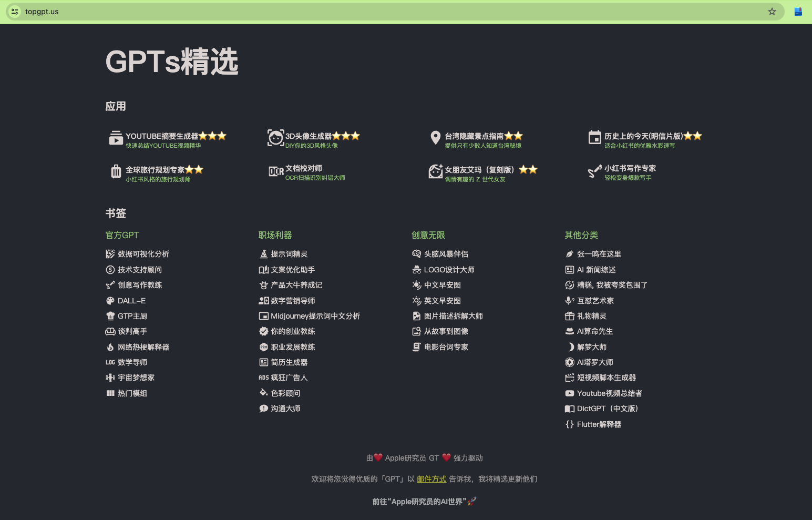The width and height of the screenshot is (812, 520).
Task: Open the LOGO设计大师 bookmark
Action: pyautogui.click(x=449, y=270)
